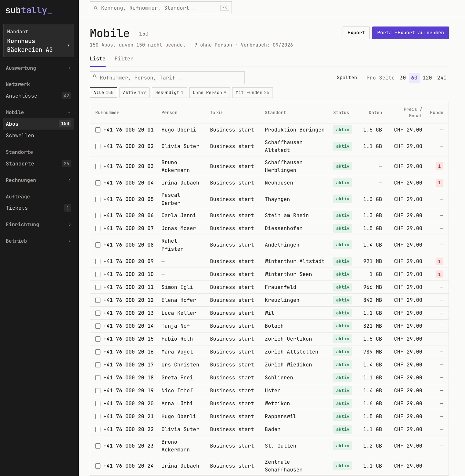
Task: Open Standorte with the 26 badge
Action: click(38, 164)
